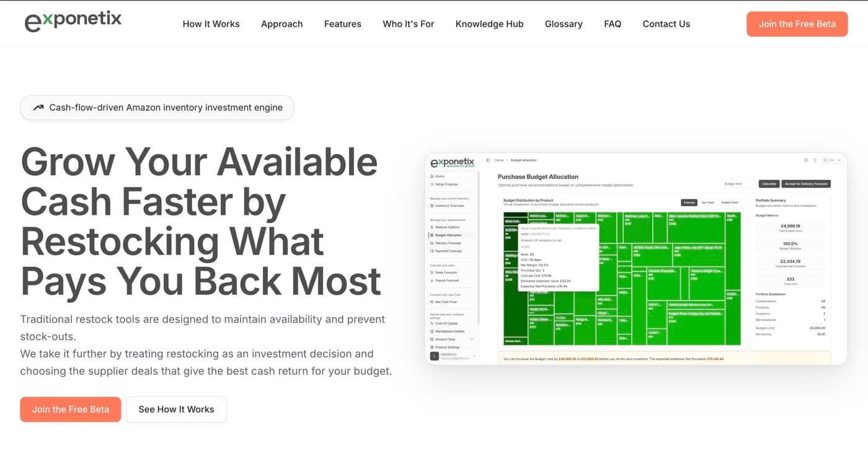Click the Grow Your Available Cash Faster headline

coord(201,221)
